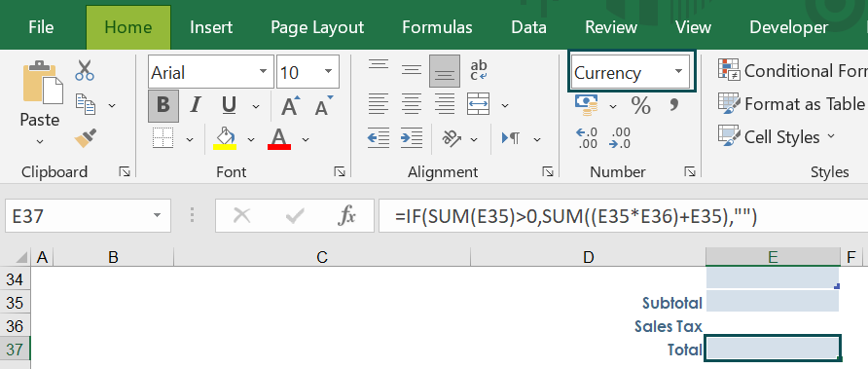868x369 pixels.
Task: Click the Orientation text rotation icon
Action: pyautogui.click(x=452, y=138)
